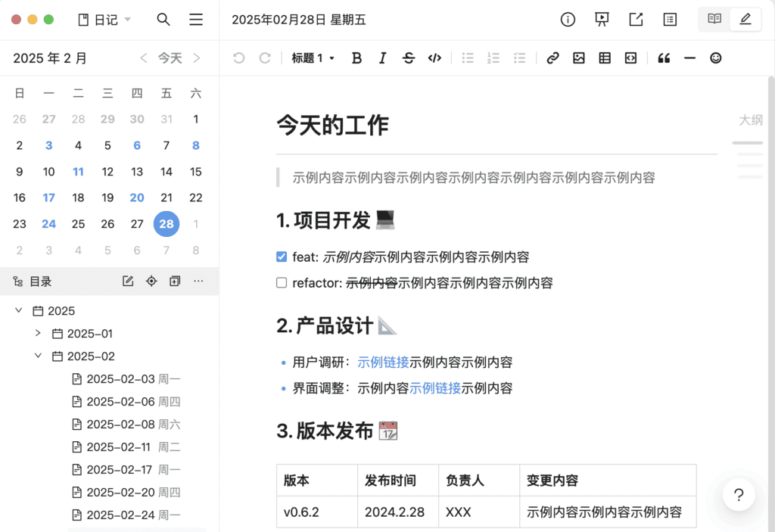Insert a table using the table icon

tap(605, 58)
